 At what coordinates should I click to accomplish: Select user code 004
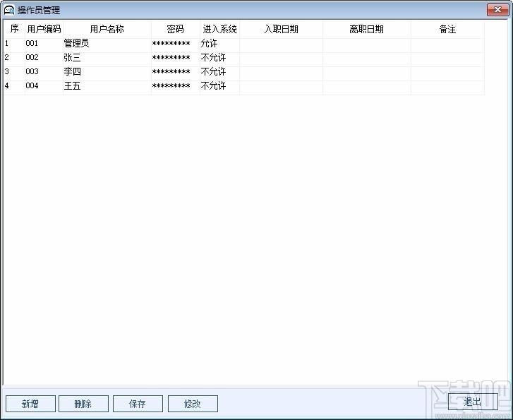pyautogui.click(x=32, y=85)
